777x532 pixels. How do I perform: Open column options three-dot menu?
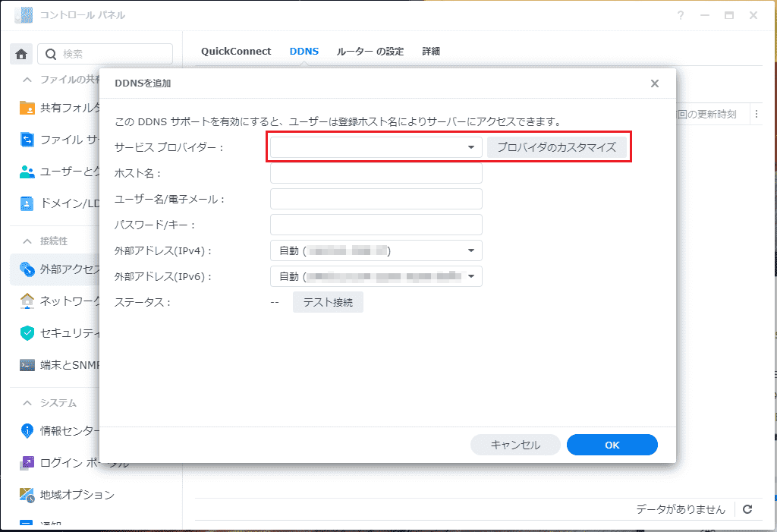coord(757,114)
